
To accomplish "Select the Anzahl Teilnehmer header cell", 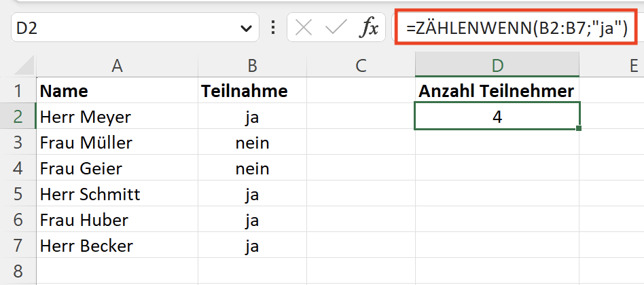I will pyautogui.click(x=497, y=91).
